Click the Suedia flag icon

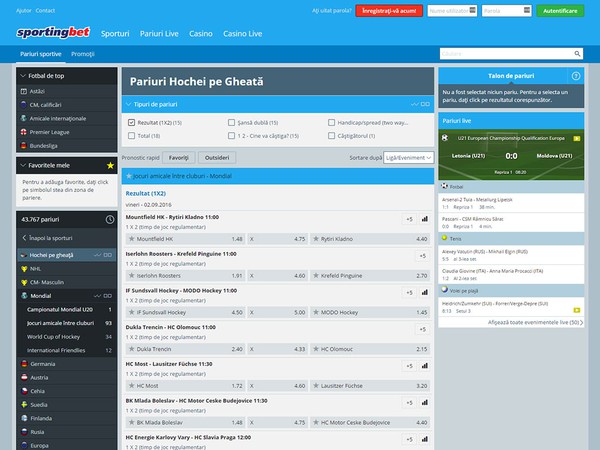pyautogui.click(x=24, y=404)
